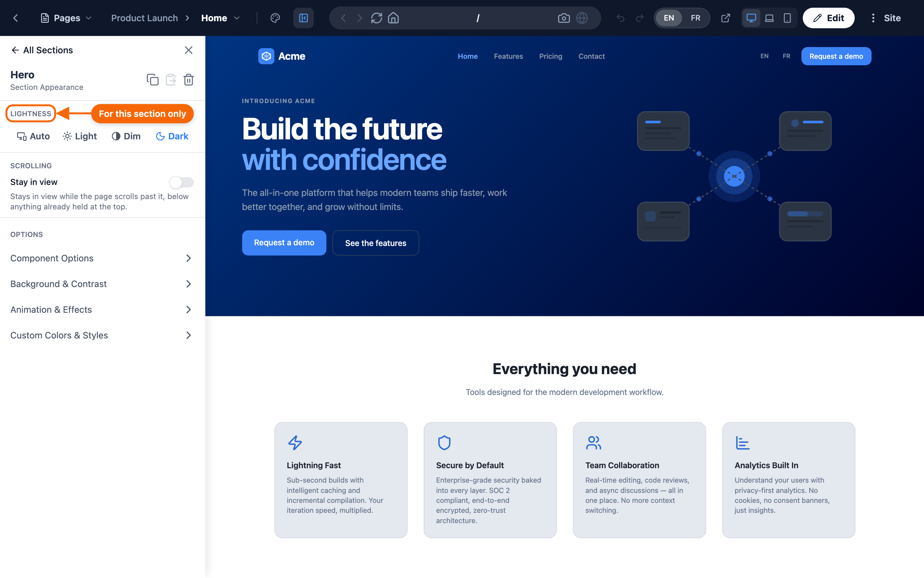Open the Home page dropdown
Image resolution: width=924 pixels, height=578 pixels.
(220, 18)
